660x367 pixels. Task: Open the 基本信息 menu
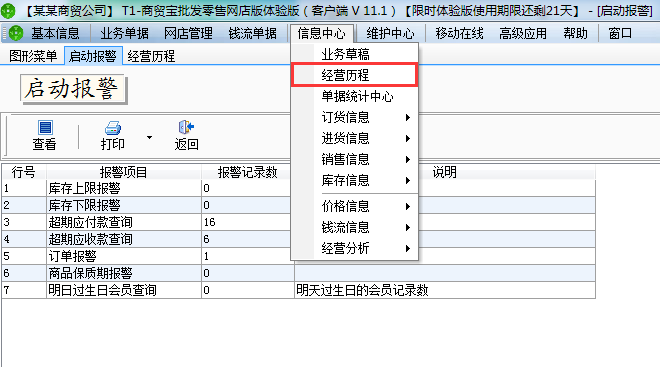[x=55, y=33]
